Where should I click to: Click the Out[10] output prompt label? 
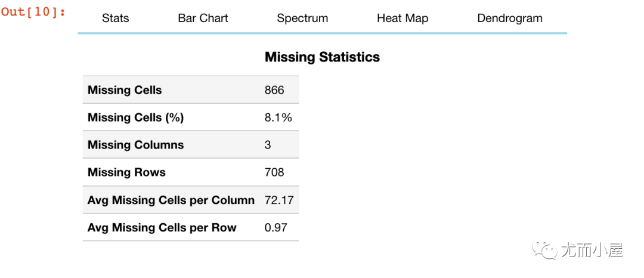33,12
